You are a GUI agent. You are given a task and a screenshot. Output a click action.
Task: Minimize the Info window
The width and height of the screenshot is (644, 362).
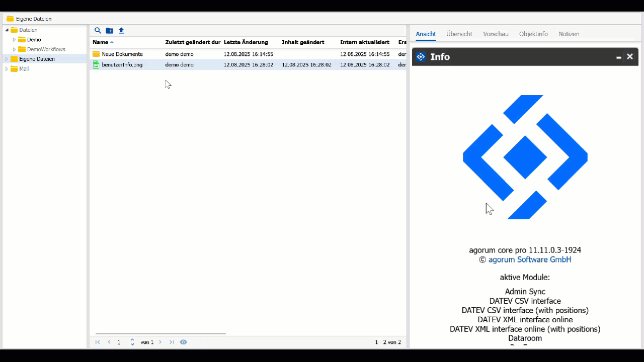(619, 57)
